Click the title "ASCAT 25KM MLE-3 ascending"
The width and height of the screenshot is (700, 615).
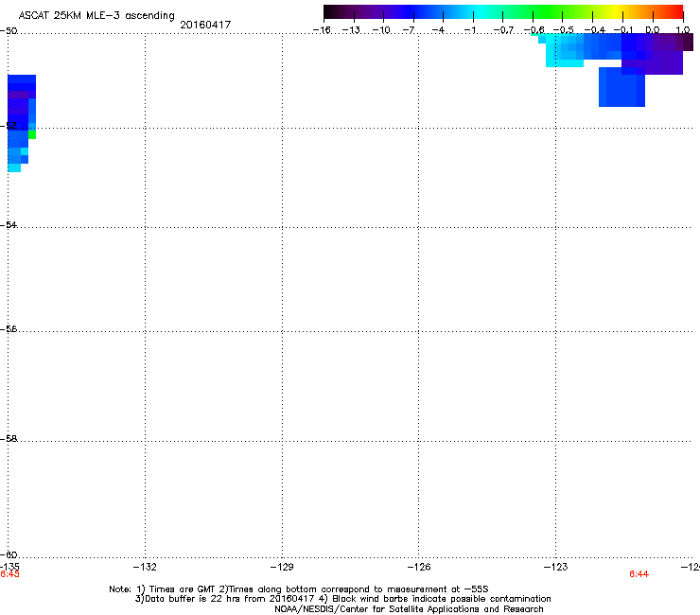96,16
